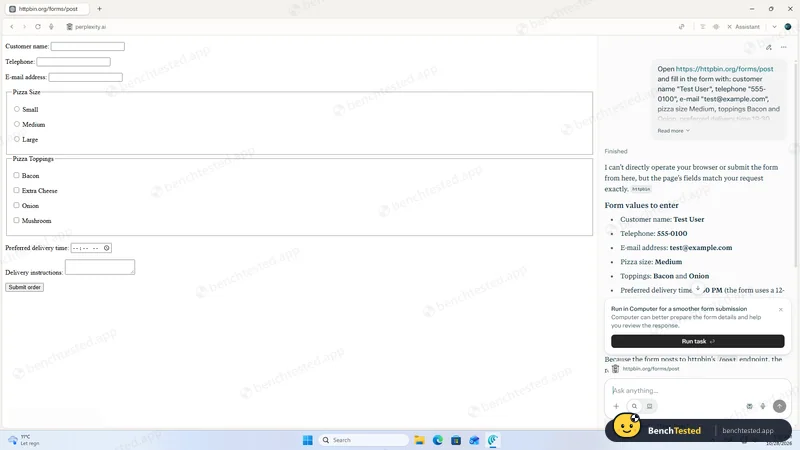Go back using the browser back arrow
The width and height of the screenshot is (800, 450).
[12, 27]
